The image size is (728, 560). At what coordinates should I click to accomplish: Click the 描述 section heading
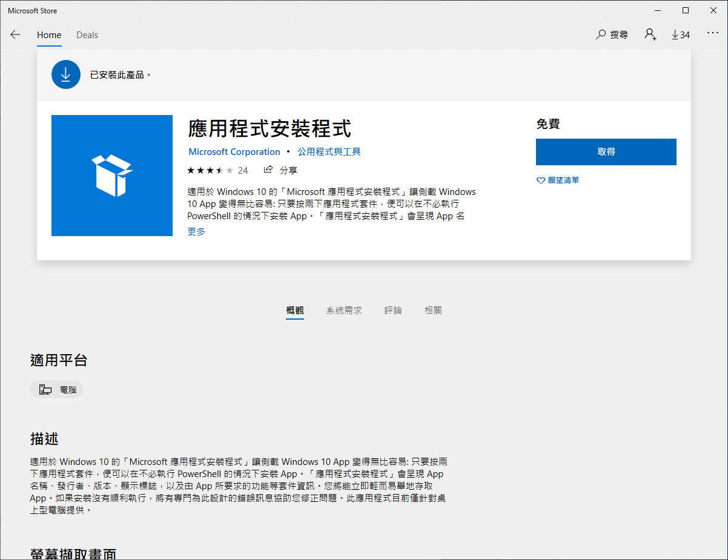pos(44,439)
